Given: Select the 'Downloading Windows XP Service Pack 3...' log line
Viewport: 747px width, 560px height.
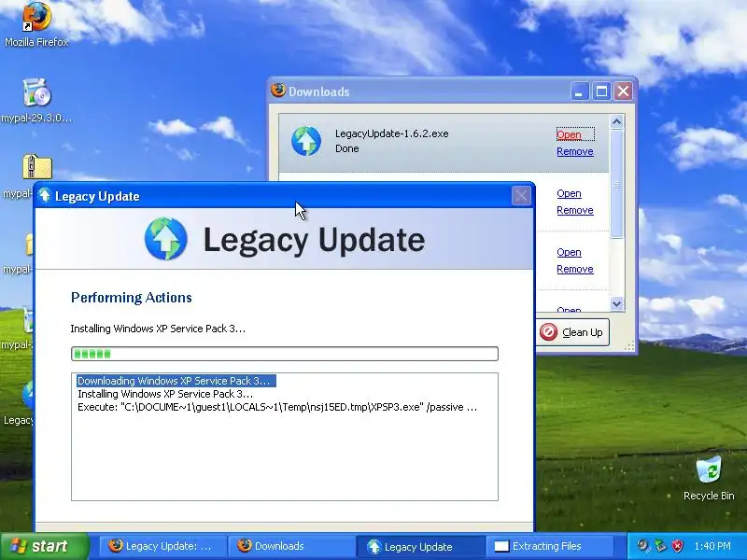Looking at the screenshot, I should click(176, 381).
